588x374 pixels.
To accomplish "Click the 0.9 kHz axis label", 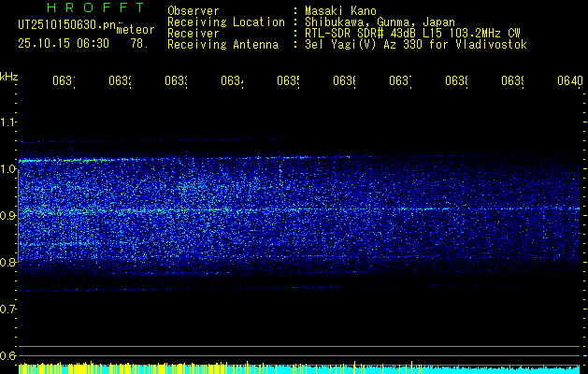I will [x=7, y=216].
